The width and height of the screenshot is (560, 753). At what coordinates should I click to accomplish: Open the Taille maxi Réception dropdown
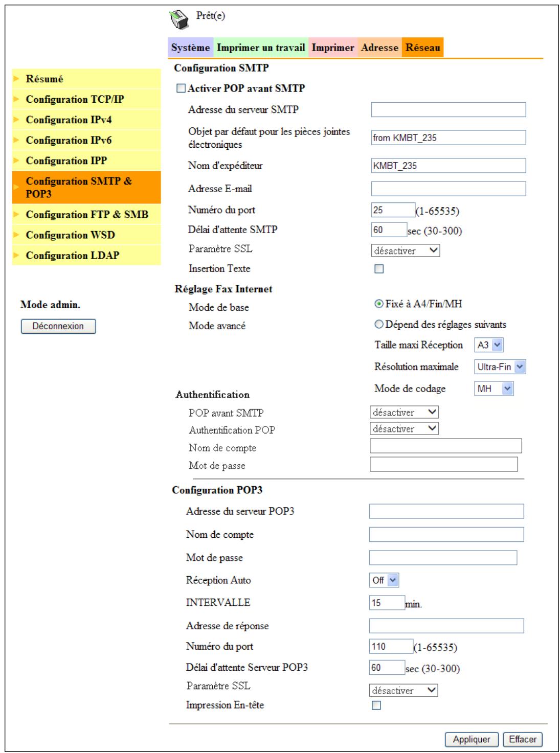[x=489, y=345]
